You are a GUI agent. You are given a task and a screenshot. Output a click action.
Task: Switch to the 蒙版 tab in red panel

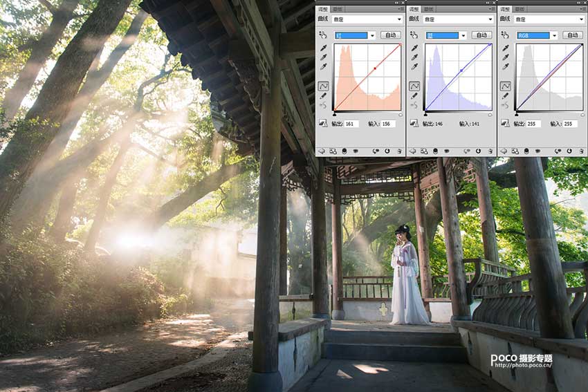pyautogui.click(x=337, y=10)
